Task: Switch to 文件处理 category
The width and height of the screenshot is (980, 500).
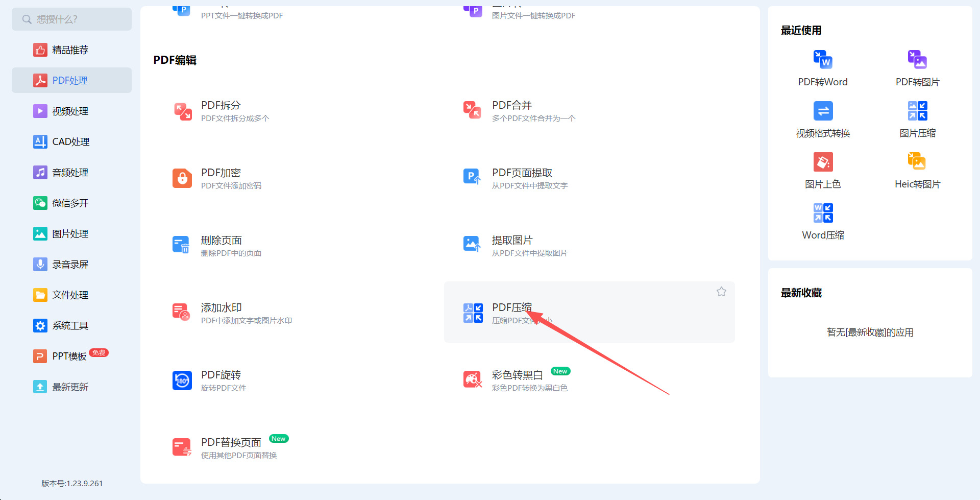Action: coord(71,295)
